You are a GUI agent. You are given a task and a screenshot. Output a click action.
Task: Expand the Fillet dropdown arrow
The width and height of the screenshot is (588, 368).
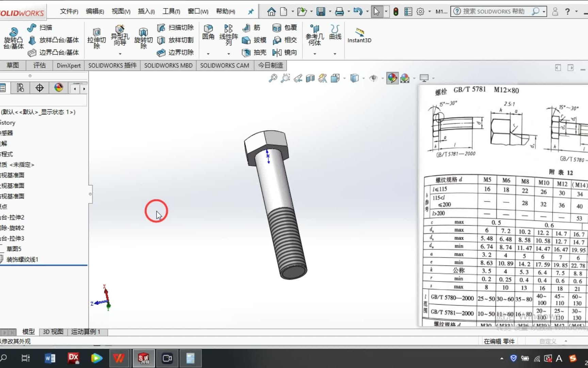[208, 54]
